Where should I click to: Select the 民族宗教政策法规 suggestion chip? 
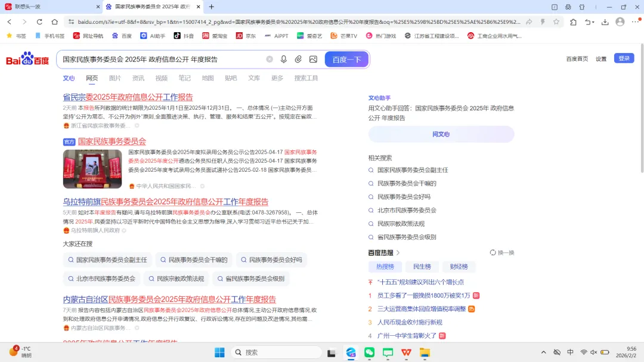176,279
